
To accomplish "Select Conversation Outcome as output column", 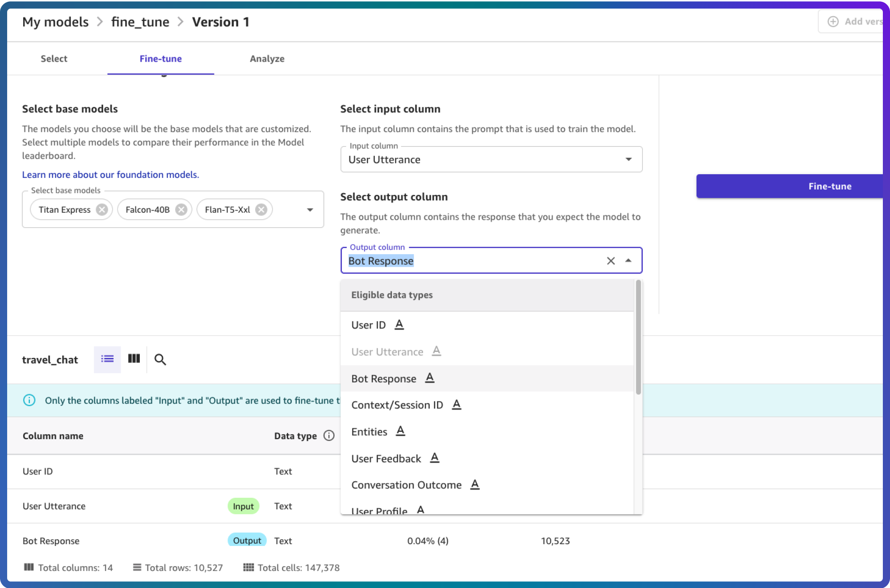I will point(406,485).
